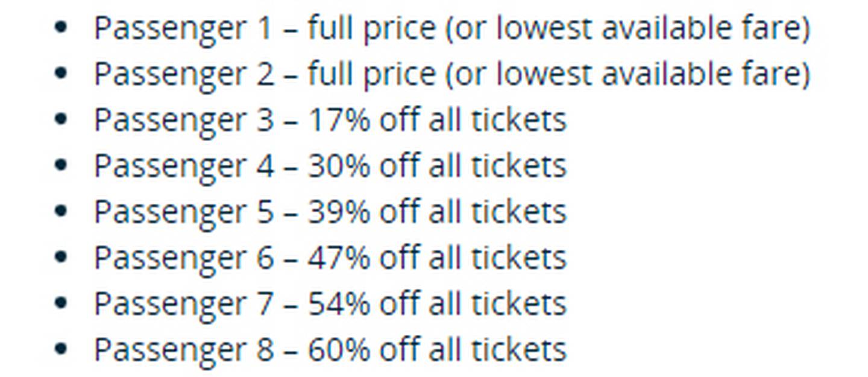Click the bullet point beside Passenger 6
The width and height of the screenshot is (868, 377).
coord(60,257)
